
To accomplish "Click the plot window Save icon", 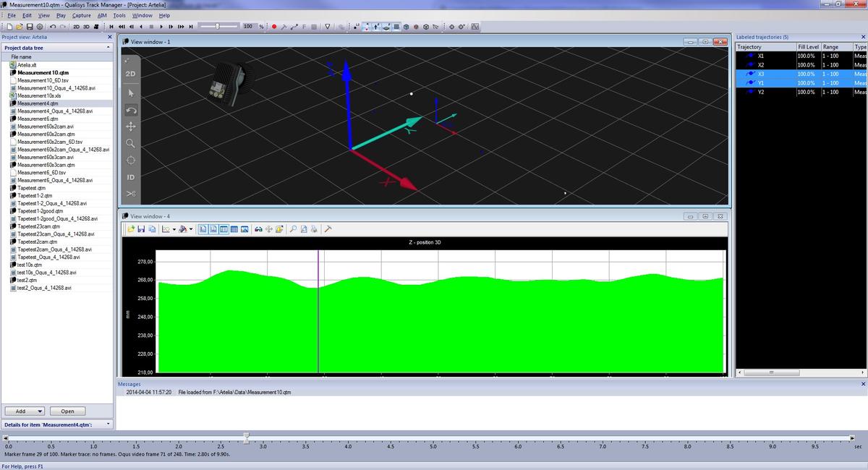I will [141, 229].
